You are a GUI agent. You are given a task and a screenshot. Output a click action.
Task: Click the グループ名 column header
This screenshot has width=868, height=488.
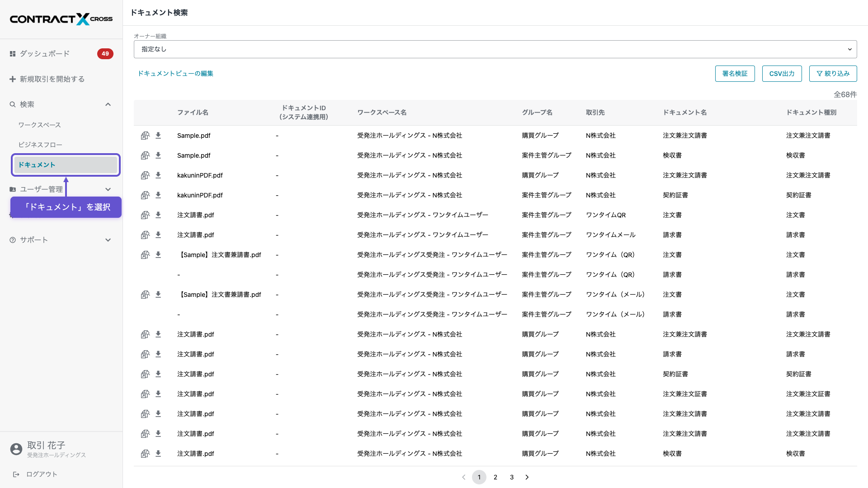537,113
